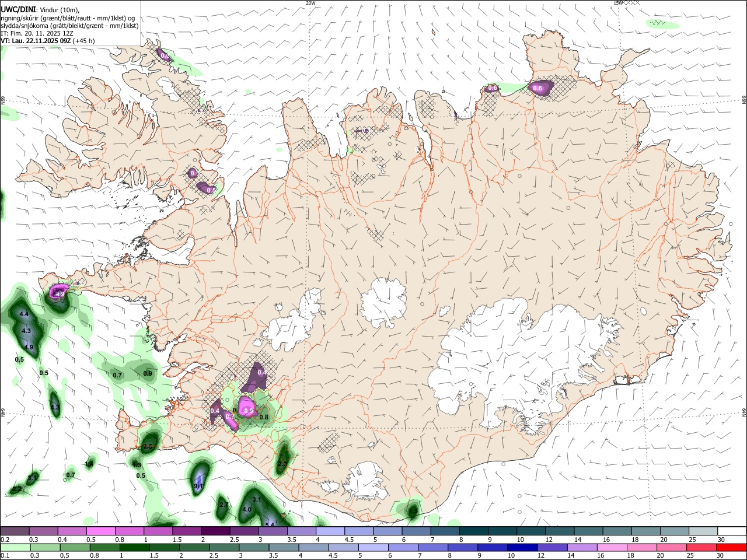
Task: Click the 2.5 value on the map rain cell
Action: tap(148, 446)
